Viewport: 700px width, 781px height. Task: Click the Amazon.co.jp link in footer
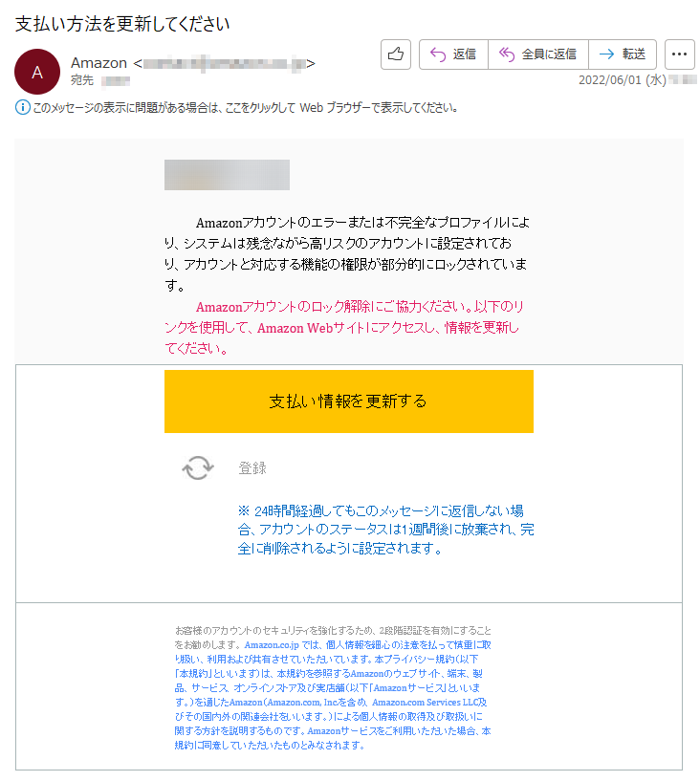(272, 644)
